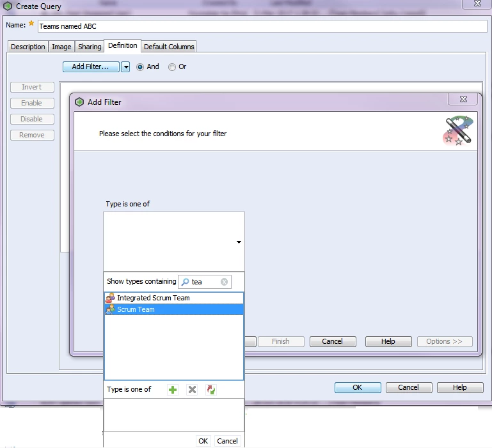This screenshot has width=492, height=448.
Task: Expand the Type is one of dropdown arrow
Action: tap(239, 242)
